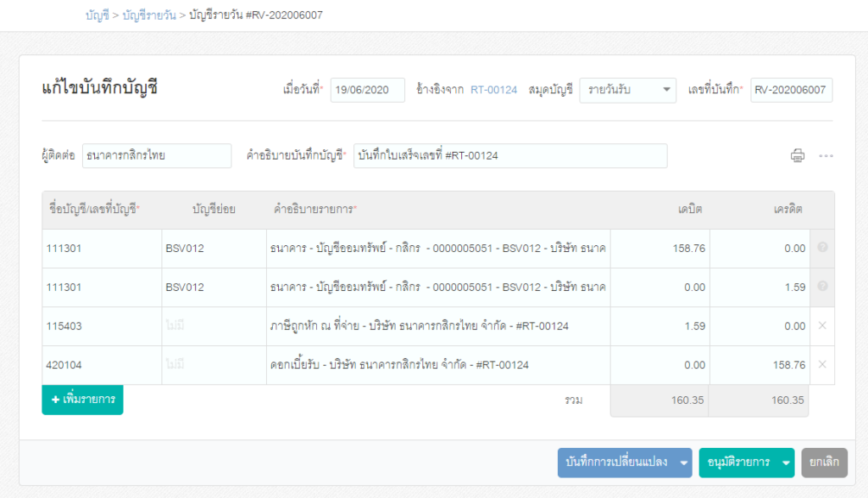Image resolution: width=868 pixels, height=498 pixels.
Task: Click the debit total 160.35
Action: (x=659, y=400)
